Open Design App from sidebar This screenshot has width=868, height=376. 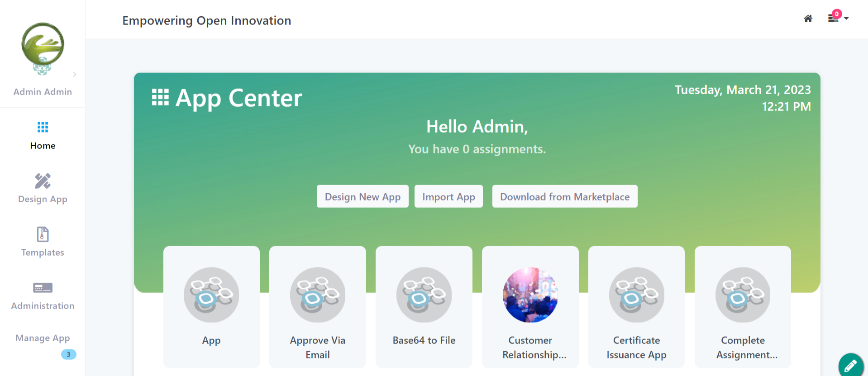click(x=43, y=188)
